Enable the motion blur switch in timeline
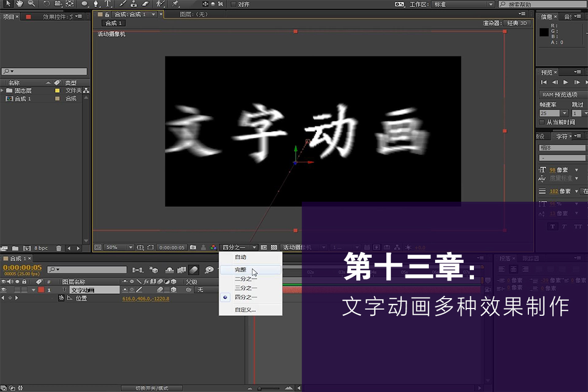Viewport: 588px width, 392px height. click(x=194, y=270)
